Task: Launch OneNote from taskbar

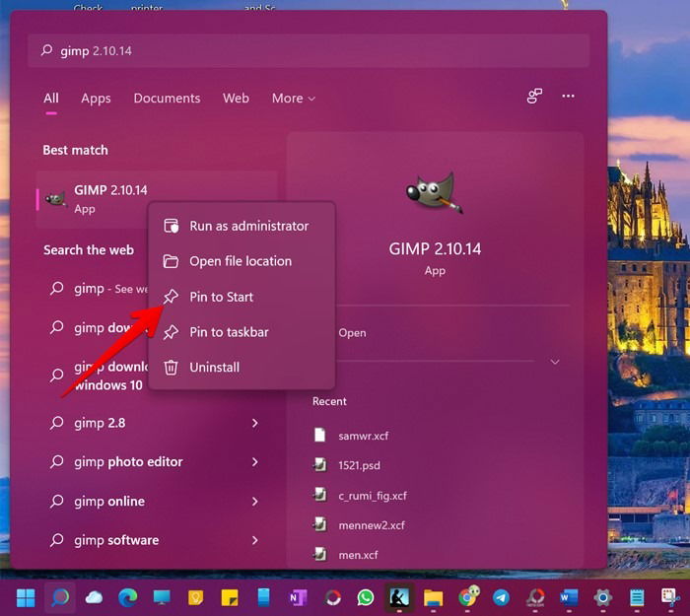Action: [298, 597]
